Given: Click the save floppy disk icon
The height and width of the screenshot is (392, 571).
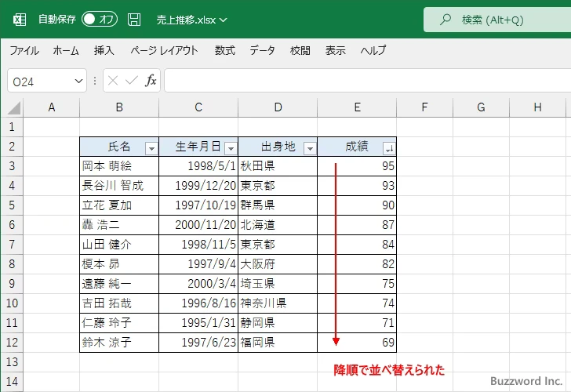Looking at the screenshot, I should pyautogui.click(x=134, y=19).
